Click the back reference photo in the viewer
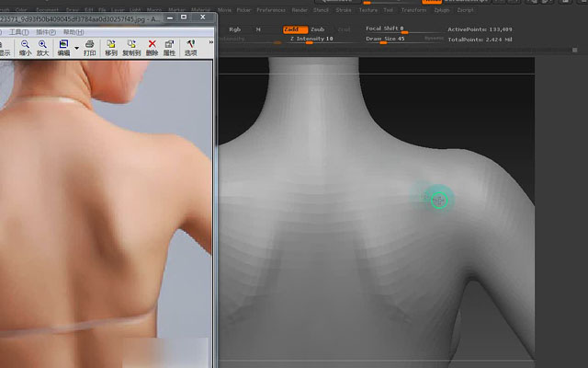Screen dimensions: 588x368 [106, 214]
